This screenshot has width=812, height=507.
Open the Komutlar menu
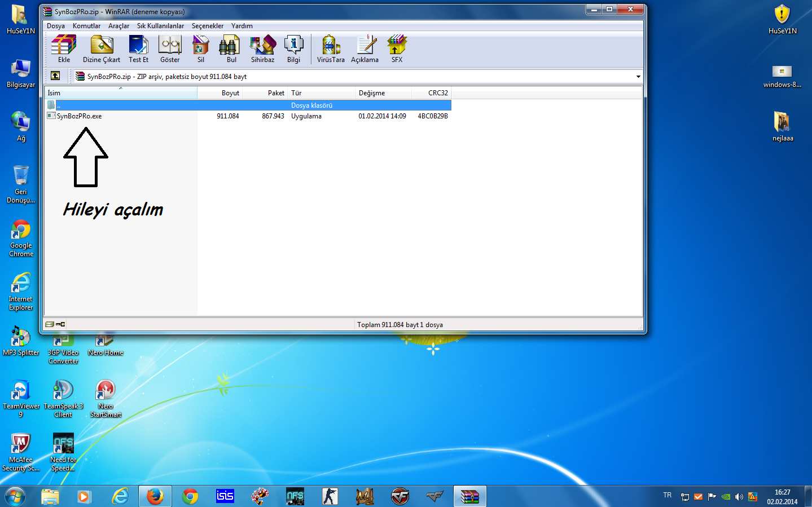pyautogui.click(x=86, y=26)
